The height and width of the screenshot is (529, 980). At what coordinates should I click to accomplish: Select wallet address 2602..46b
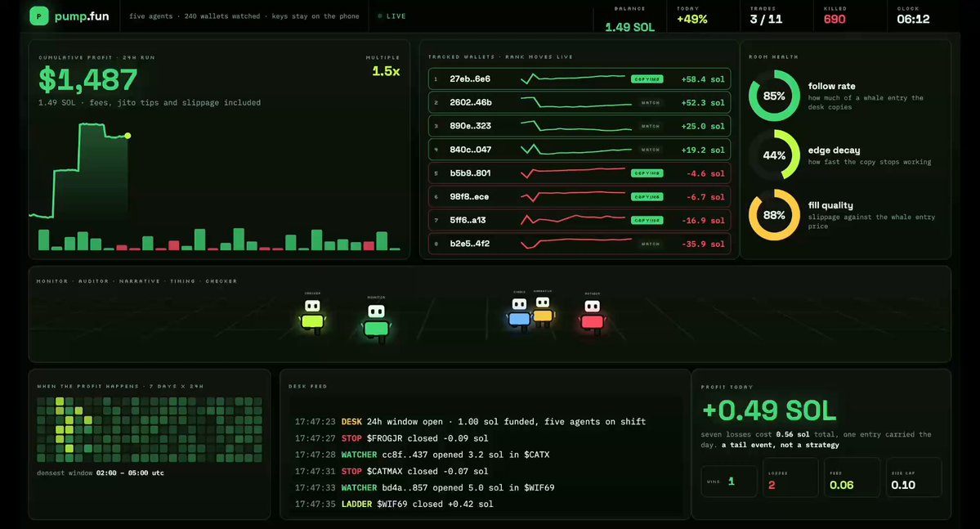click(x=471, y=102)
